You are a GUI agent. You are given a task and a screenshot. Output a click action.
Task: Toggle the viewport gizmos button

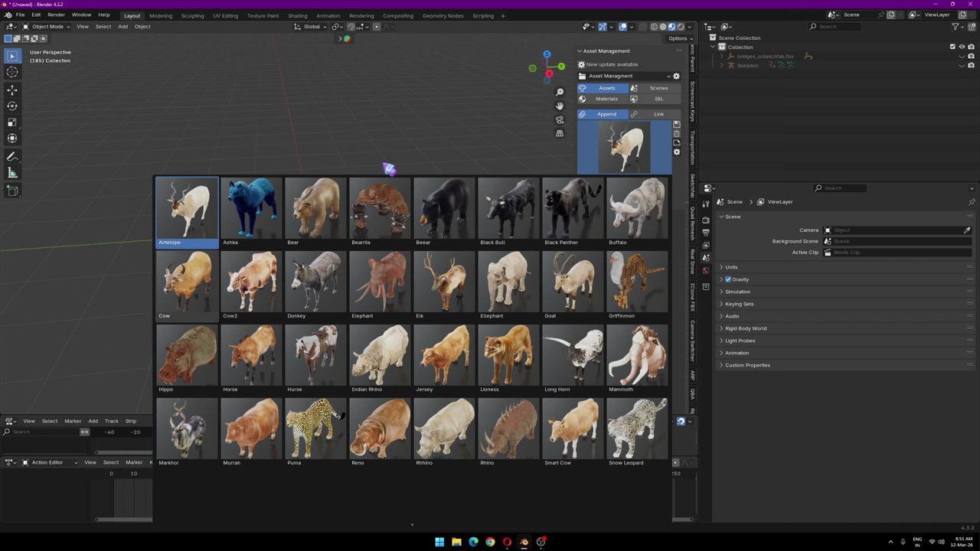click(x=603, y=27)
